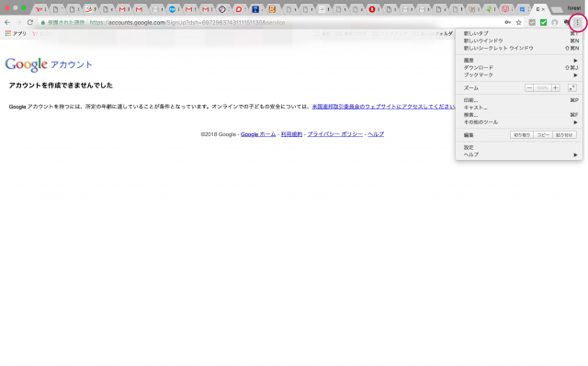The image size is (588, 366).
Task: Click the 貼り付け paste button
Action: coord(564,135)
